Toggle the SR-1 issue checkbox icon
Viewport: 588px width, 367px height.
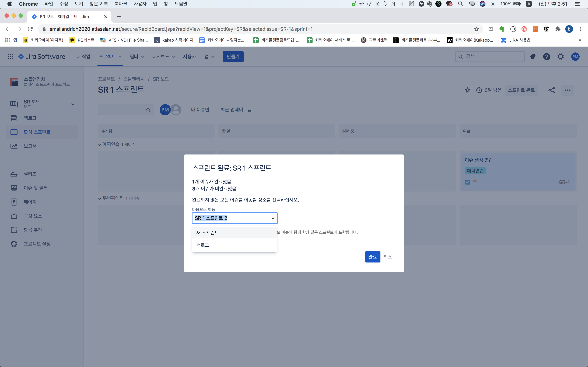(467, 182)
